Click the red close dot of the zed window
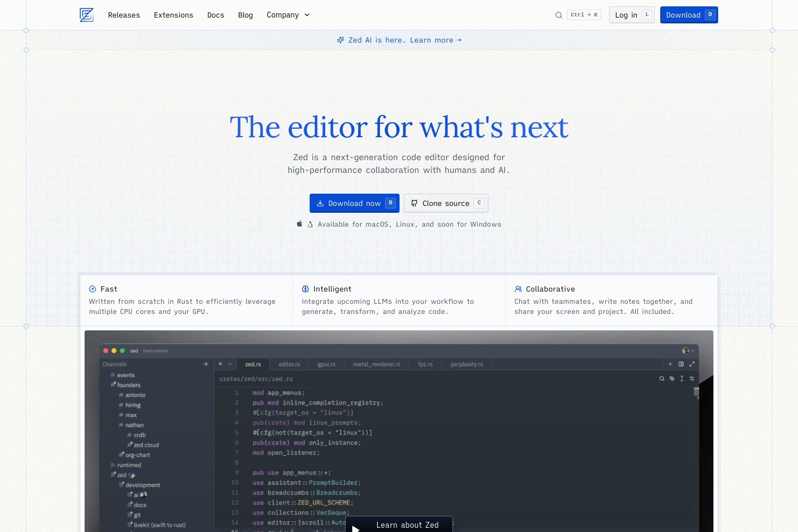The image size is (798, 532). click(106, 351)
